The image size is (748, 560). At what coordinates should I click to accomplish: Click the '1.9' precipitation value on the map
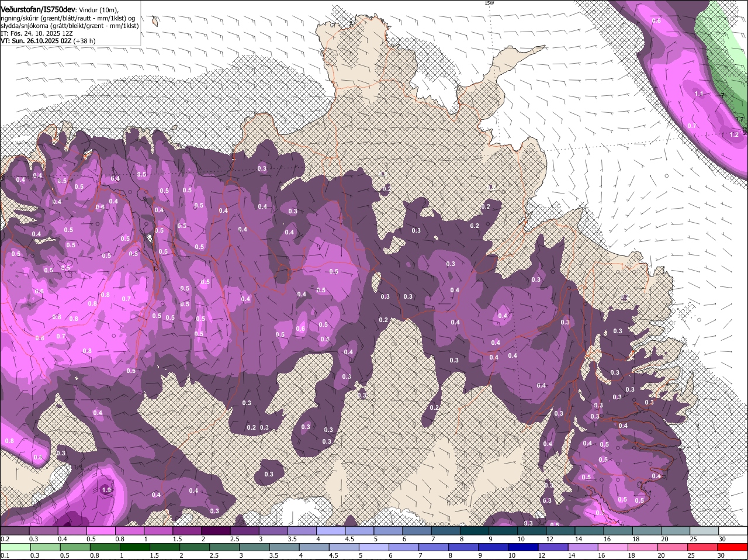pyautogui.click(x=106, y=490)
